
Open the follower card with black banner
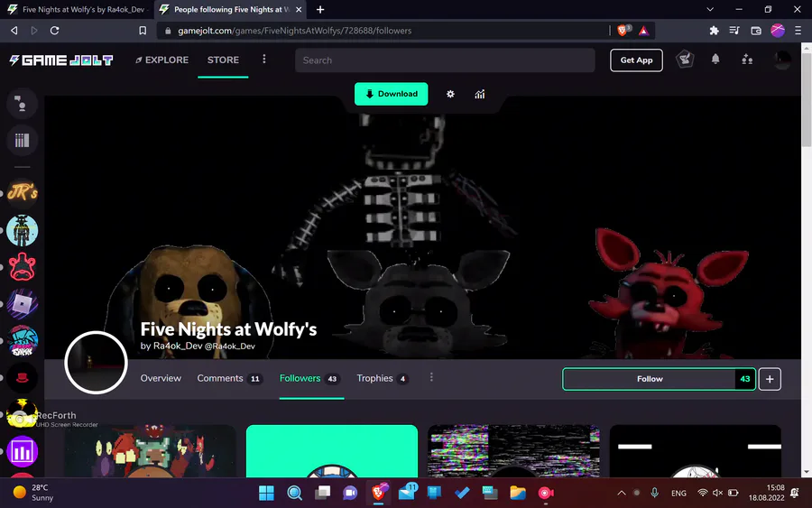click(x=696, y=451)
